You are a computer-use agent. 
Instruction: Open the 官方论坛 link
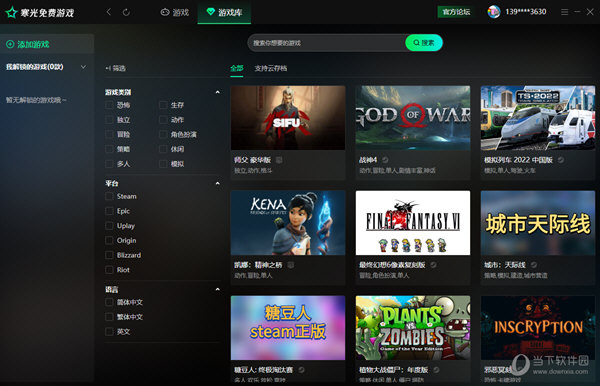click(x=456, y=12)
